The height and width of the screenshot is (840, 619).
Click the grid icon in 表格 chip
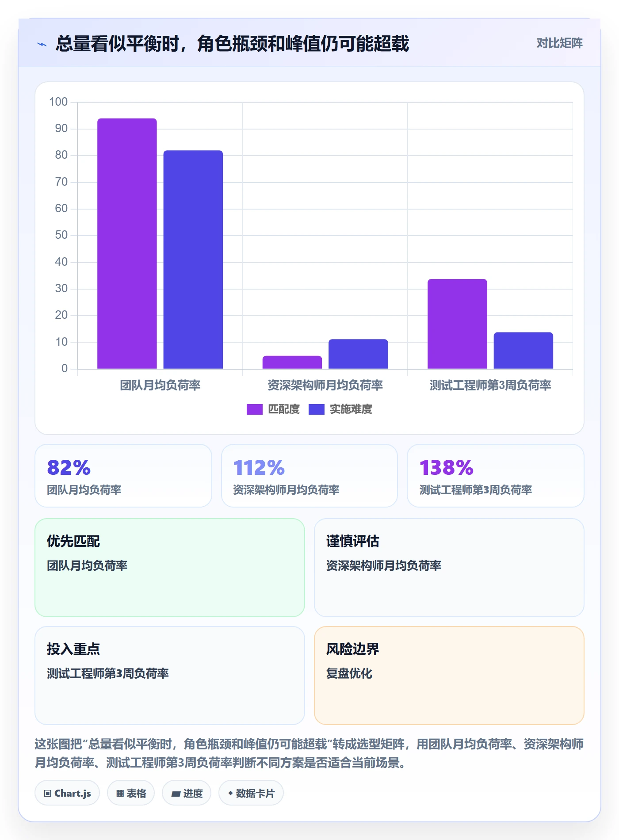[120, 794]
